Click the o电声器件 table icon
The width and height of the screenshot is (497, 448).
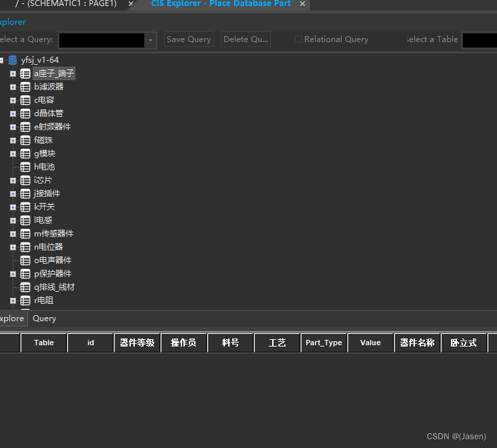(25, 260)
